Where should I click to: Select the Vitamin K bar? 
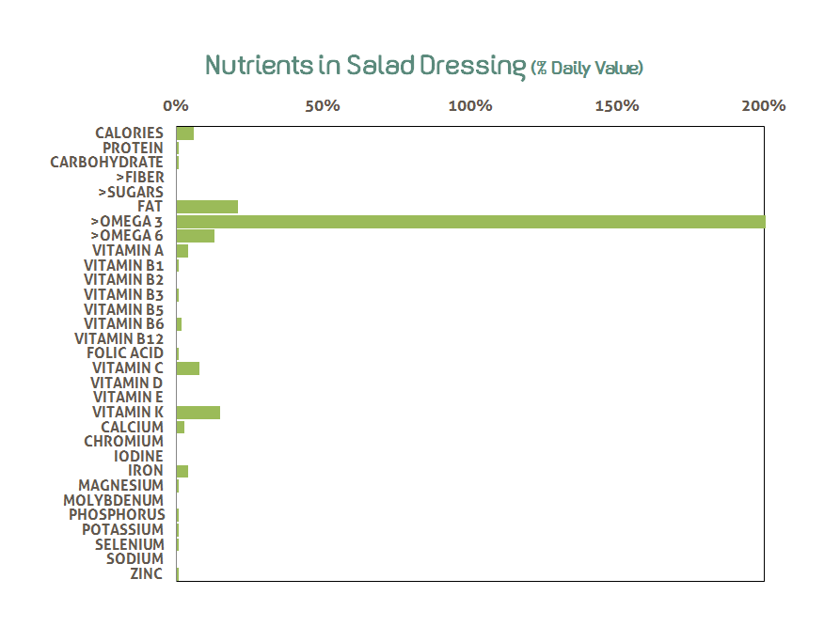[x=198, y=413]
